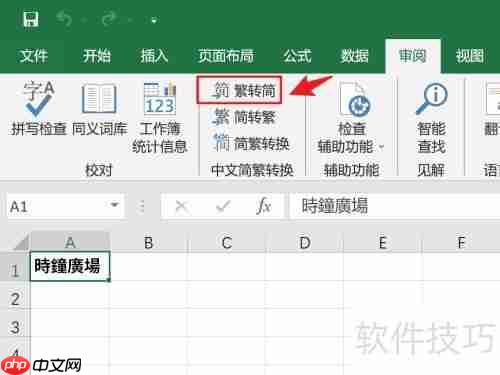Run 拼写检查 spelling check
This screenshot has width=500, height=375.
(x=39, y=108)
